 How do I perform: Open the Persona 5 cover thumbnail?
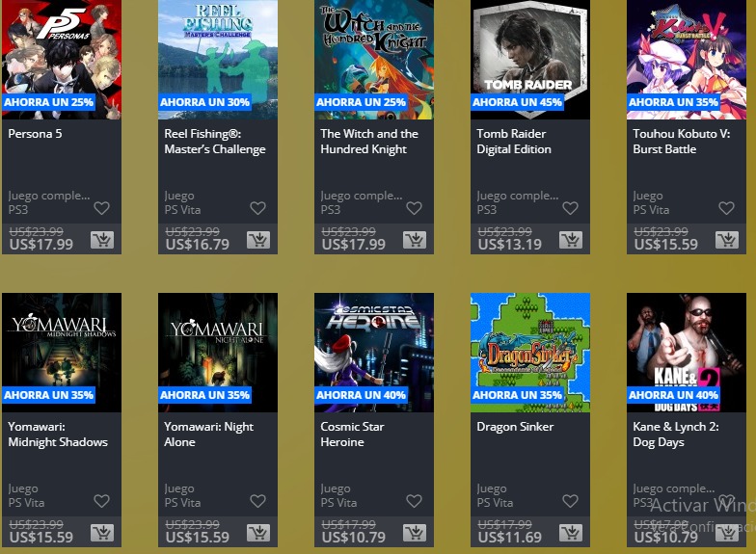pos(62,60)
